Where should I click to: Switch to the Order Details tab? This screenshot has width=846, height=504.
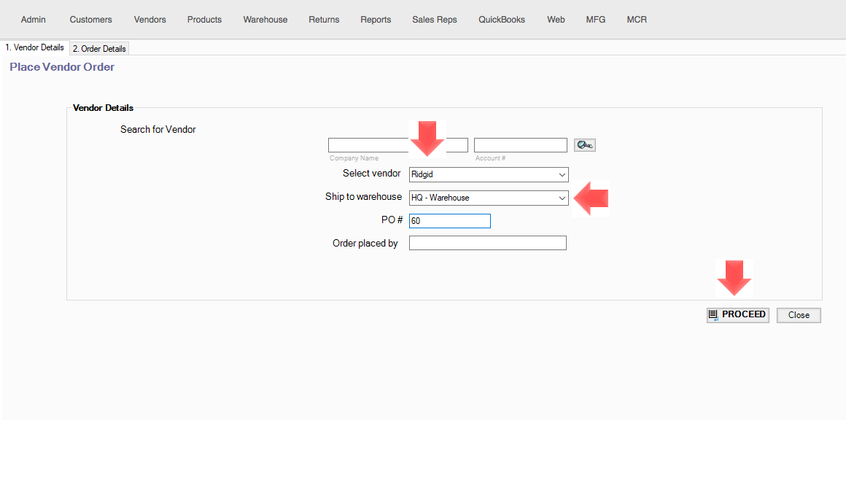pyautogui.click(x=99, y=49)
